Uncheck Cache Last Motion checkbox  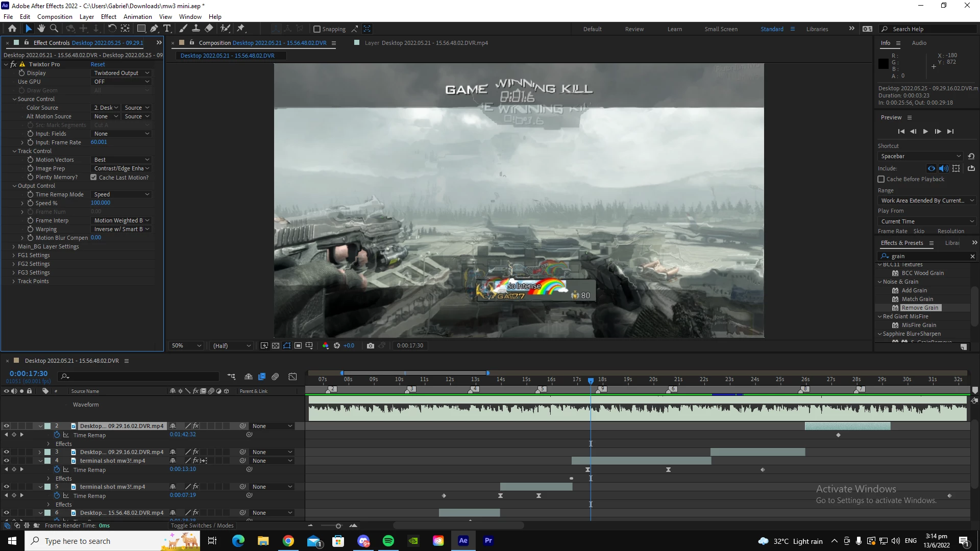pyautogui.click(x=93, y=177)
